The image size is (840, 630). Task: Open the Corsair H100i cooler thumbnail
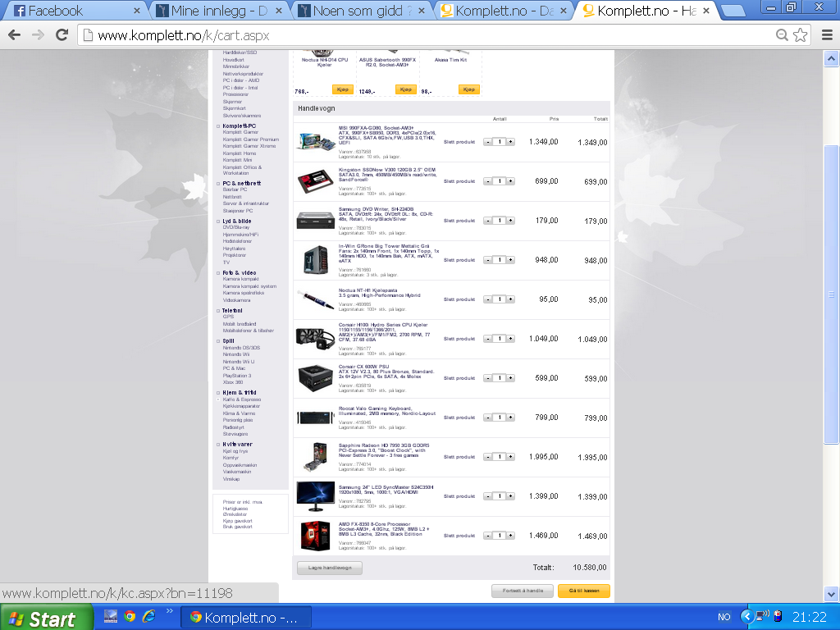(316, 339)
